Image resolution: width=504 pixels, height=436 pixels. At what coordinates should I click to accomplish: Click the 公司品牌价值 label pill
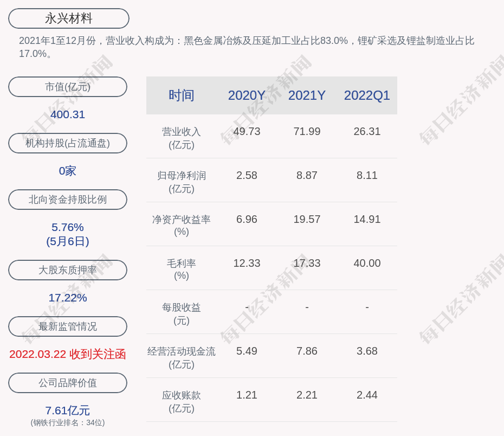pyautogui.click(x=68, y=383)
